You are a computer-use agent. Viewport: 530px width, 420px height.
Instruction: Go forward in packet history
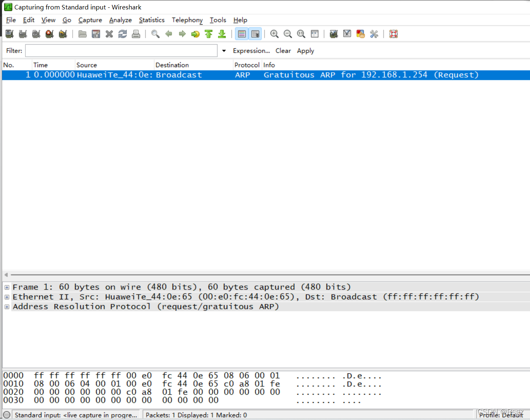click(182, 34)
